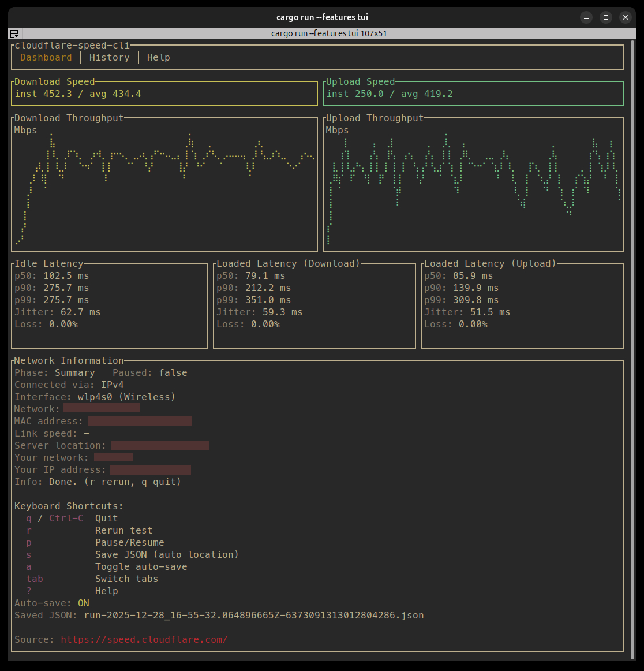Click the Toggle auto-save shortcut entry
This screenshot has width=644, height=671.
pyautogui.click(x=141, y=566)
